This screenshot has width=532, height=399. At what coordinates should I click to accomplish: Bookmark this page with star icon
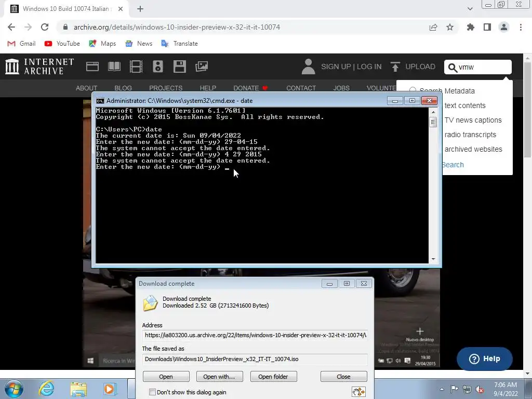click(450, 27)
